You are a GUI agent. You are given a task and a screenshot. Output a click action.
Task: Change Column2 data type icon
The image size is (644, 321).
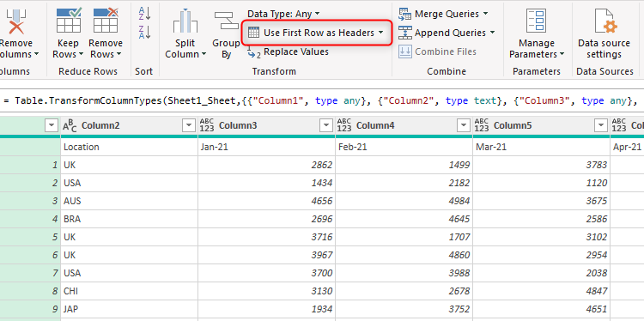coord(70,125)
